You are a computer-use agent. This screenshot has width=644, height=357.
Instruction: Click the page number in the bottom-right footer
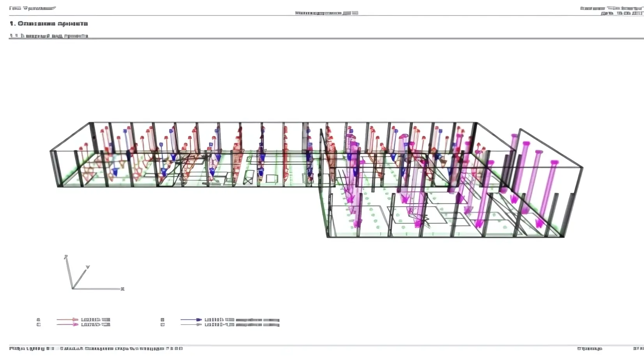[x=638, y=348]
